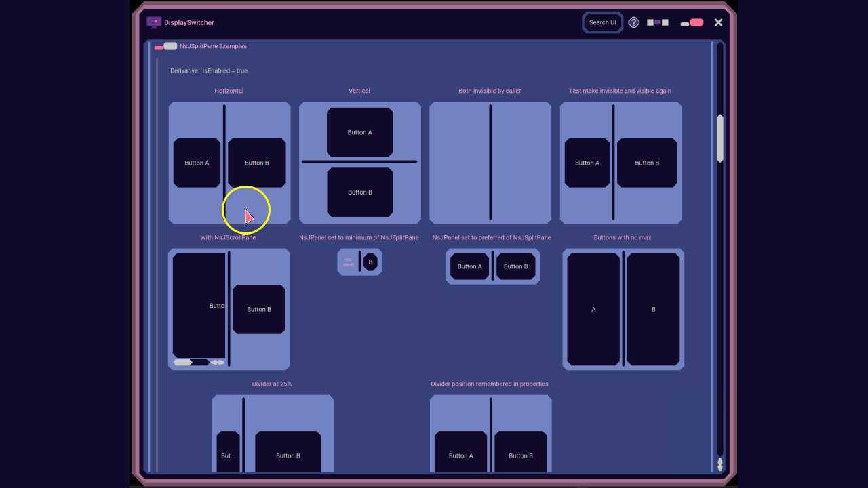Screen dimensions: 868x488
Task: Click 'NsJPanel set to preferred of NsJSplitPane' label
Action: pyautogui.click(x=492, y=237)
